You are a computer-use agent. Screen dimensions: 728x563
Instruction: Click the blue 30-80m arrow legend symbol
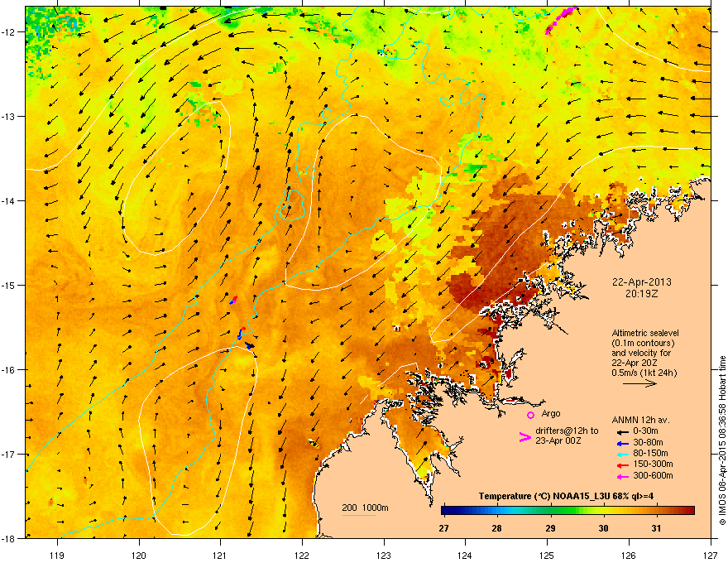pyautogui.click(x=621, y=443)
